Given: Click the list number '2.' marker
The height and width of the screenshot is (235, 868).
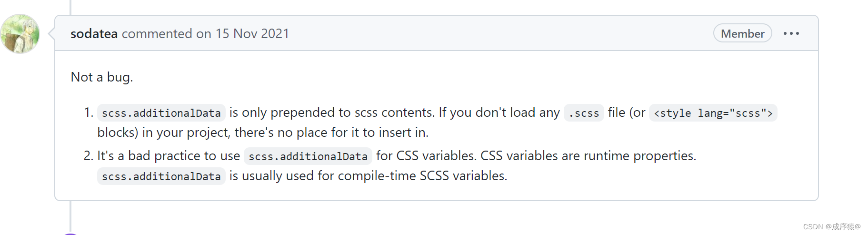Looking at the screenshot, I should click(89, 156).
